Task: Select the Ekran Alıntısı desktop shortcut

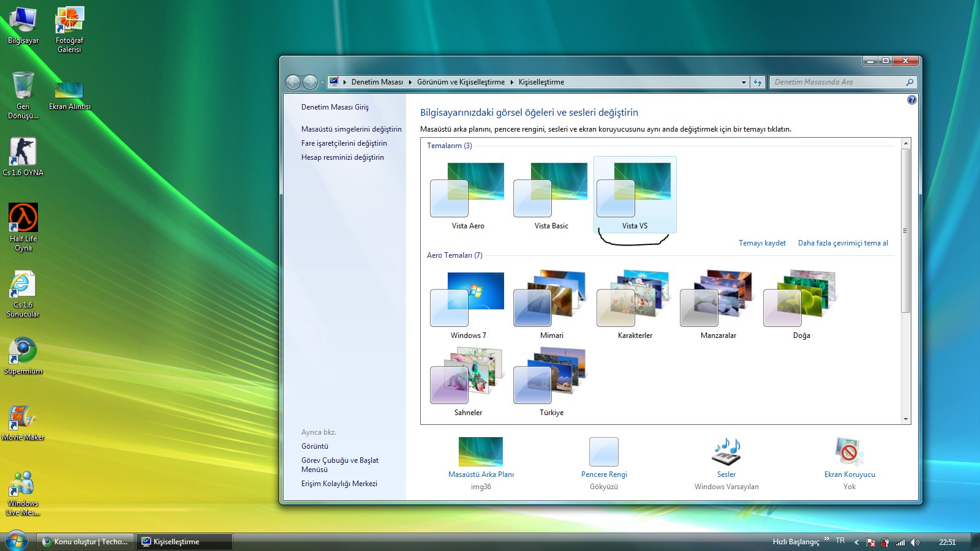Action: tap(69, 96)
